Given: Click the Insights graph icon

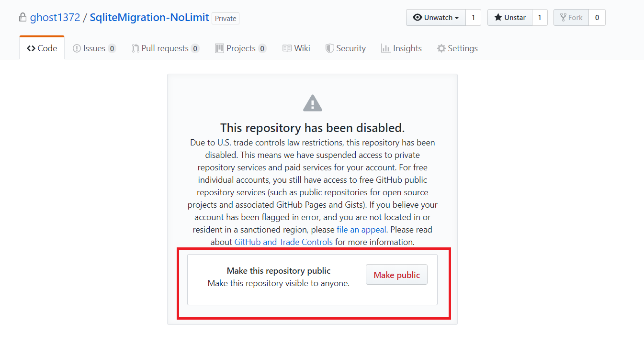Looking at the screenshot, I should pos(385,48).
